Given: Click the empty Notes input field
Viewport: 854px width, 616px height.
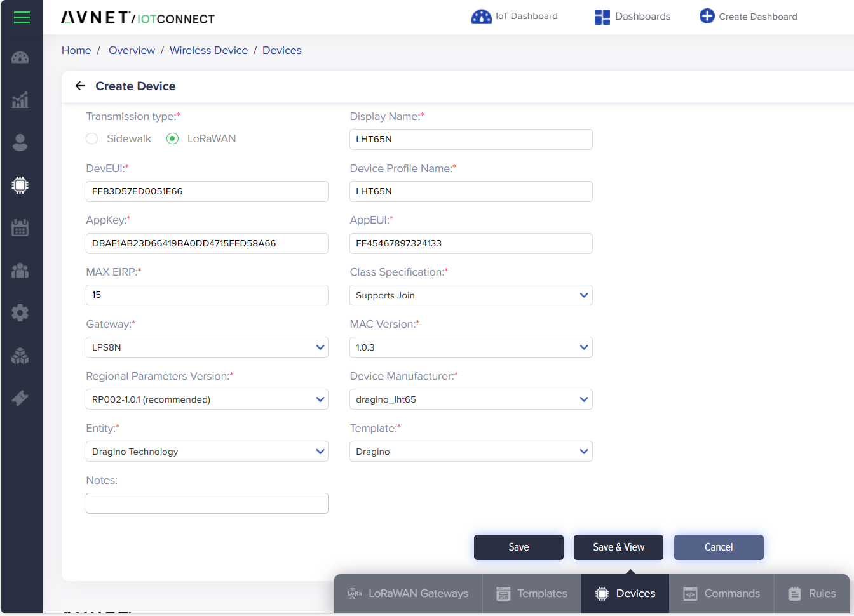Looking at the screenshot, I should [207, 503].
